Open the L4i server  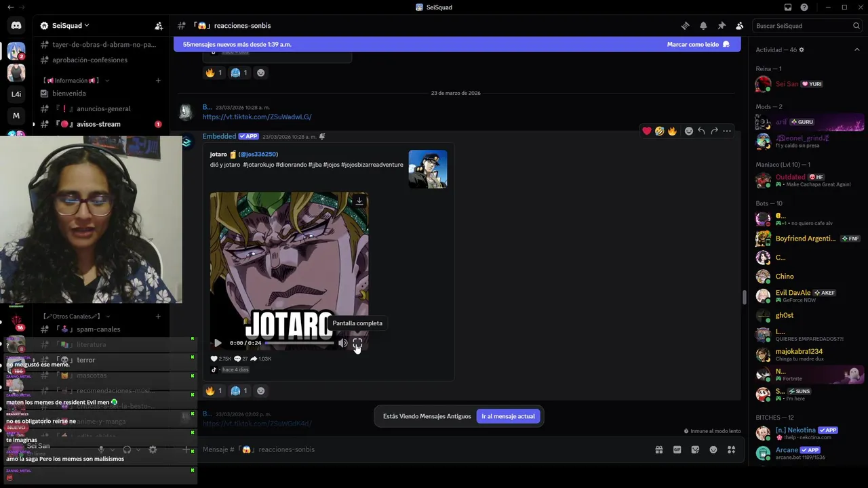coord(16,94)
